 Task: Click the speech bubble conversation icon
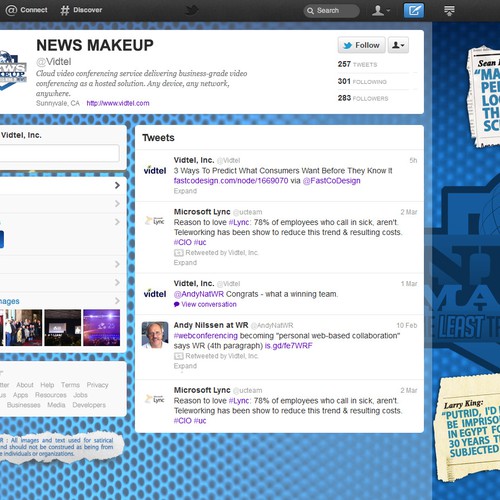tap(177, 304)
